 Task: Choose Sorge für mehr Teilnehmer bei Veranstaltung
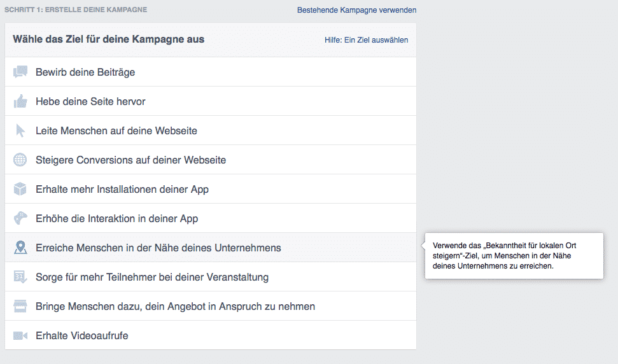(x=152, y=277)
